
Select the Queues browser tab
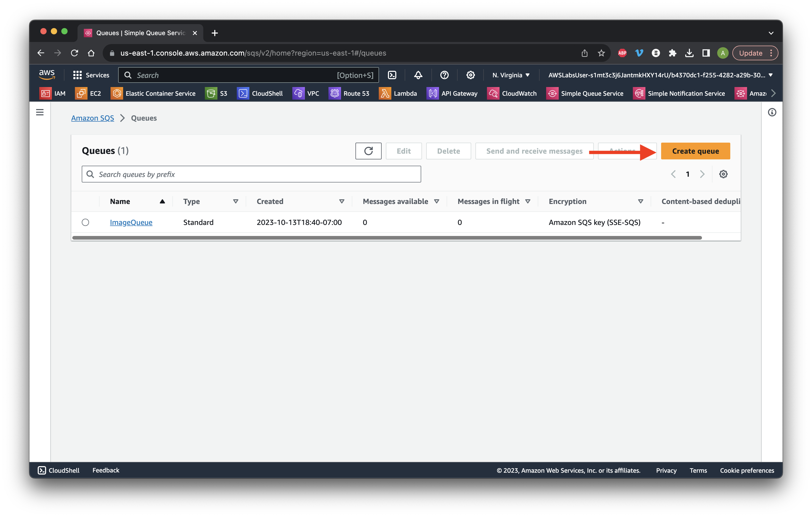(140, 33)
